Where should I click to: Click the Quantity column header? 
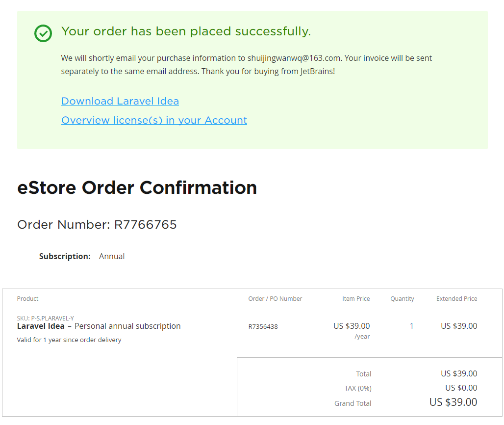click(x=402, y=298)
